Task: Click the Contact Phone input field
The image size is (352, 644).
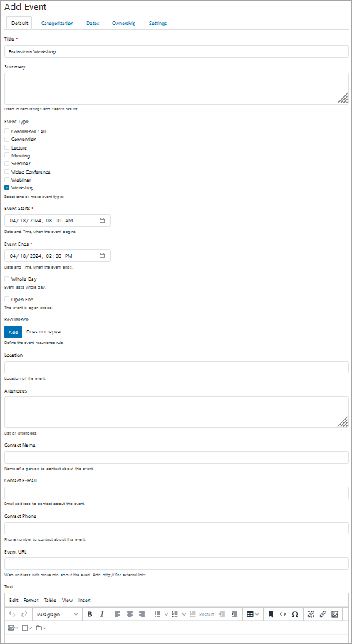Action: coord(177,528)
